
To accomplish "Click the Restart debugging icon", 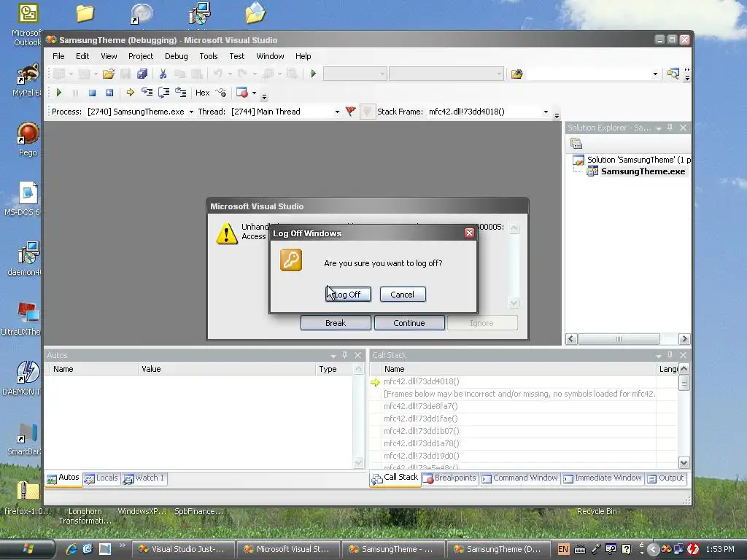I will pyautogui.click(x=109, y=93).
